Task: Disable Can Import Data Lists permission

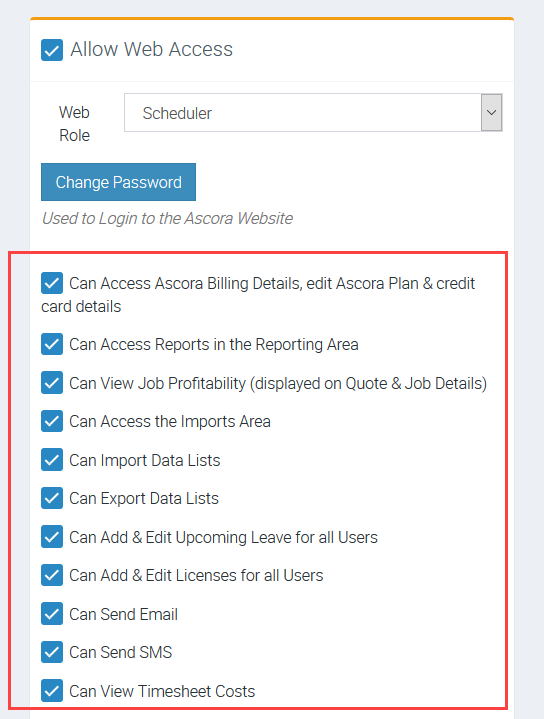Action: [x=52, y=459]
